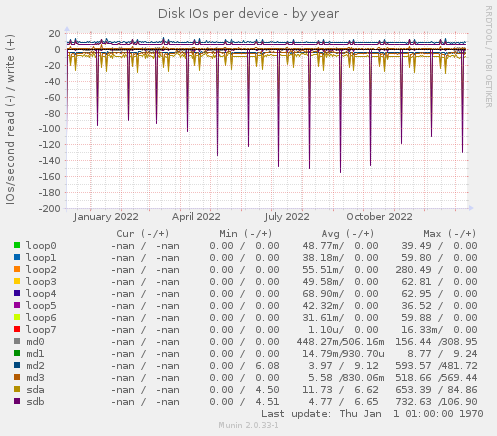497x436 pixels.
Task: Click the 'July 2022' axis label
Action: (x=287, y=217)
